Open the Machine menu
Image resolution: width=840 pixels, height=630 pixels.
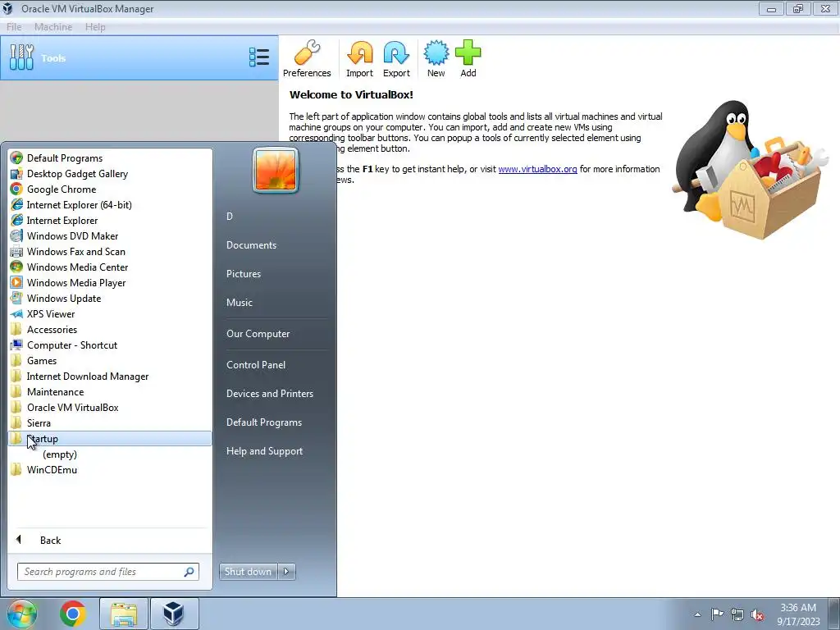pos(53,27)
